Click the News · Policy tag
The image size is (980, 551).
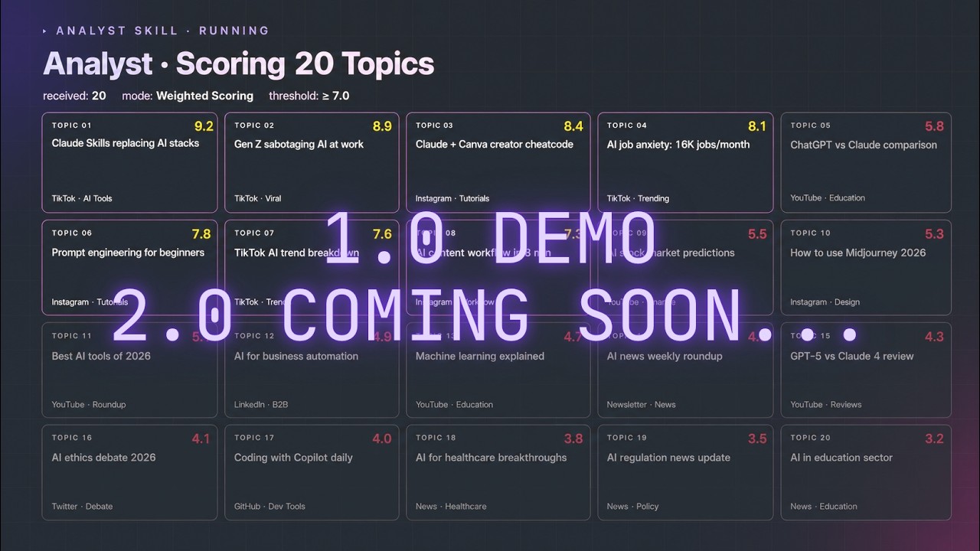coord(632,506)
